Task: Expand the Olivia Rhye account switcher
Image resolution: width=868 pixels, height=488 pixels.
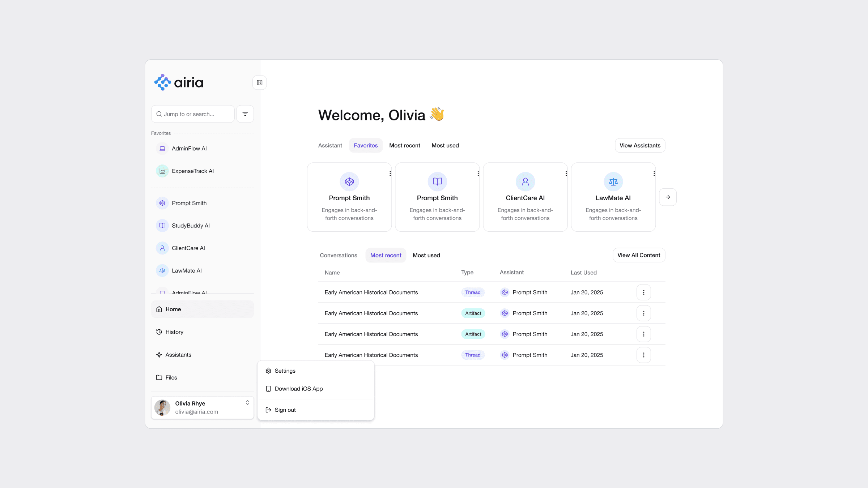Action: tap(247, 403)
